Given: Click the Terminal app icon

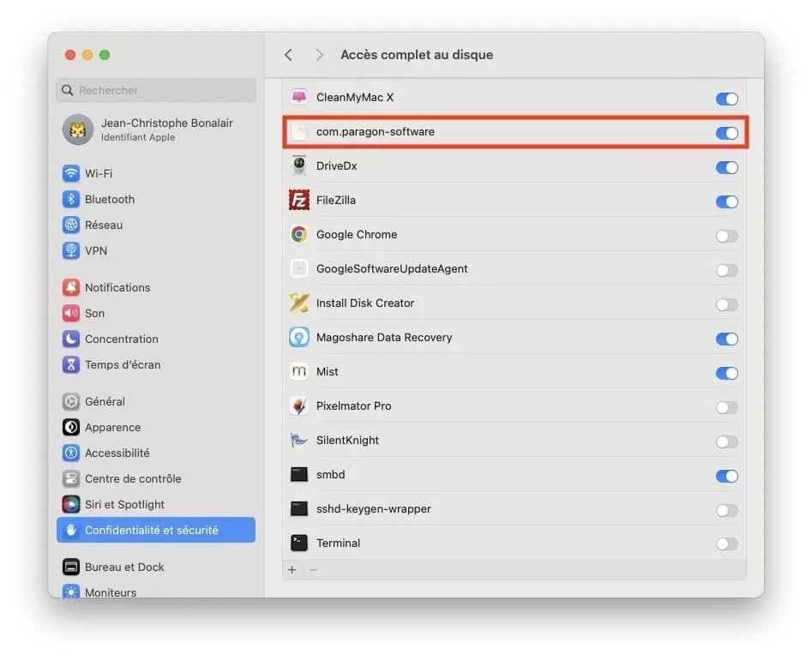Looking at the screenshot, I should (x=299, y=544).
